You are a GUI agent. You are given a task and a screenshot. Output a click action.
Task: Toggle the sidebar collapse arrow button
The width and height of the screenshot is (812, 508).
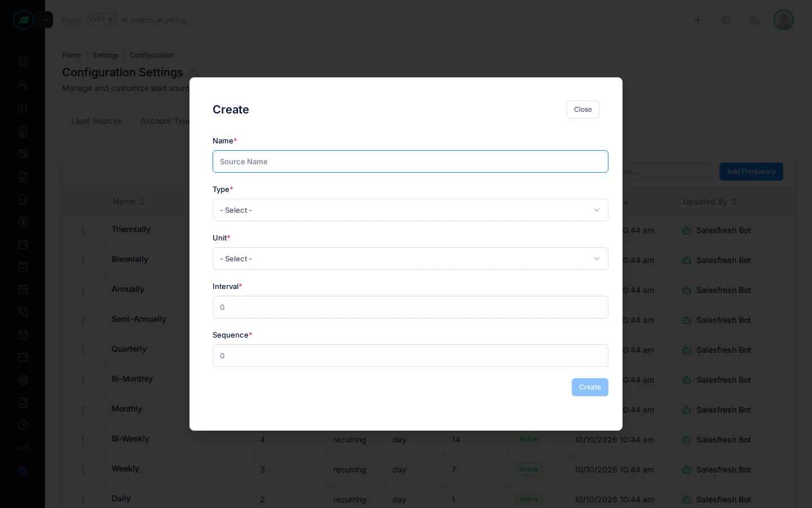click(x=45, y=20)
